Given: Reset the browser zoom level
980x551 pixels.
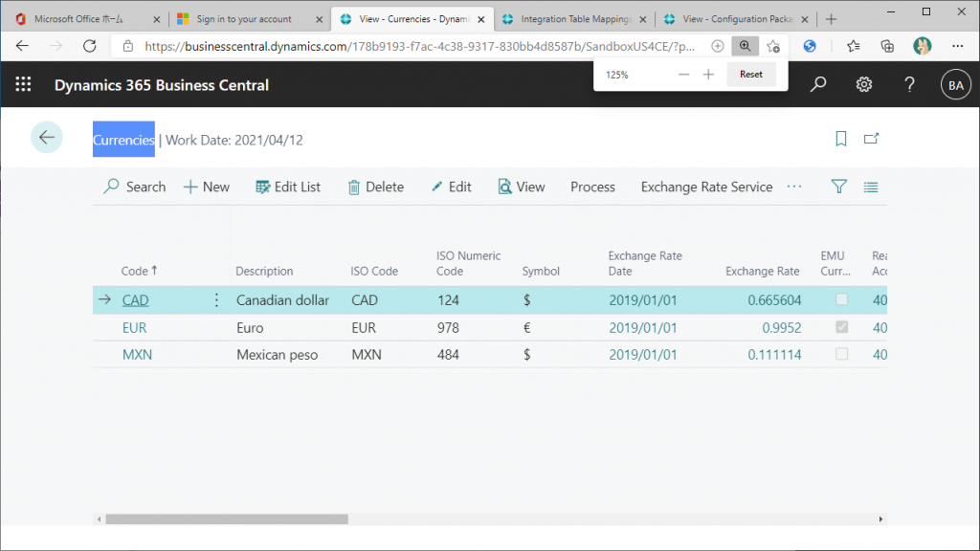Looking at the screenshot, I should tap(750, 75).
